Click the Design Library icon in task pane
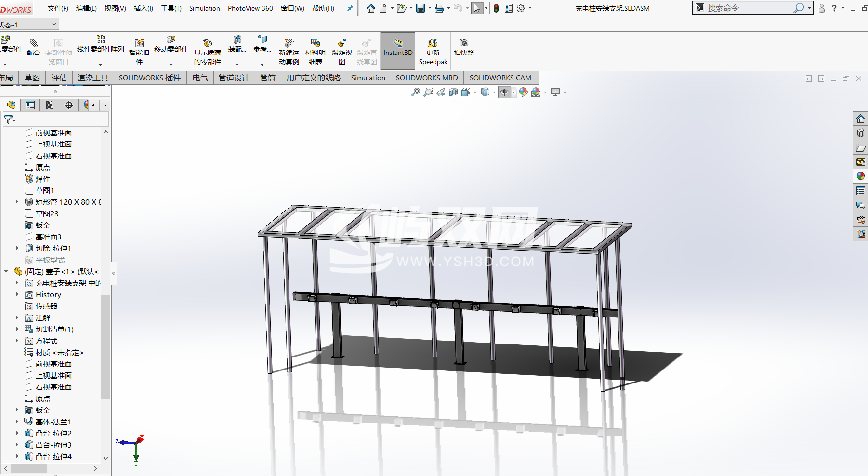Viewport: 868px width, 476px height. pos(861,133)
